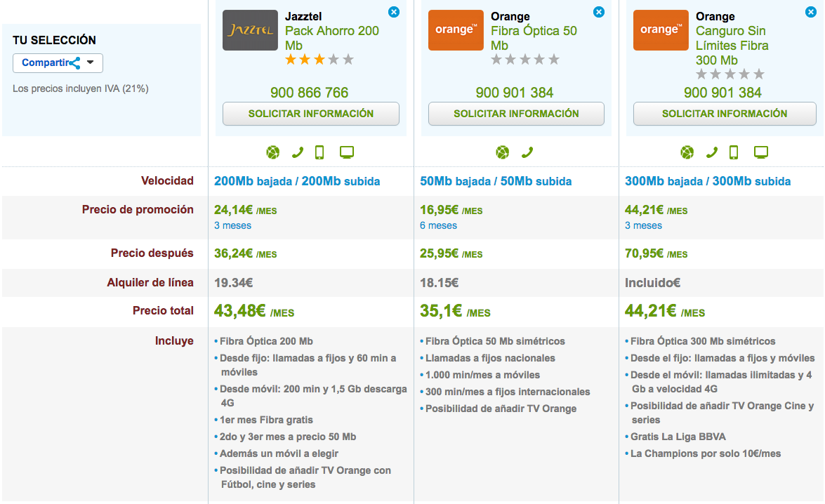Open Pack Ahorro 200 Mb plan title
This screenshot has width=825, height=504.
pyautogui.click(x=332, y=38)
